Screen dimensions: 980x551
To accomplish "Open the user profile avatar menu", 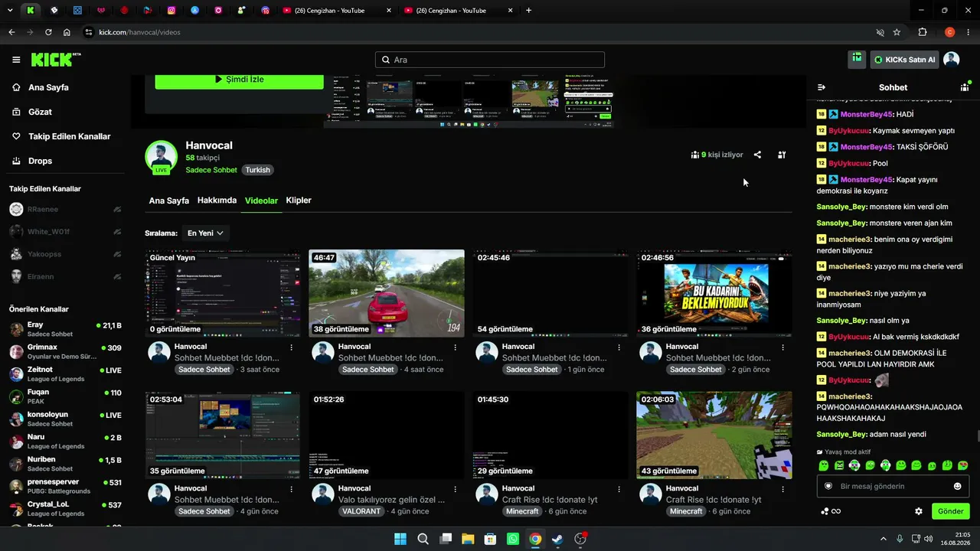I will click(951, 60).
